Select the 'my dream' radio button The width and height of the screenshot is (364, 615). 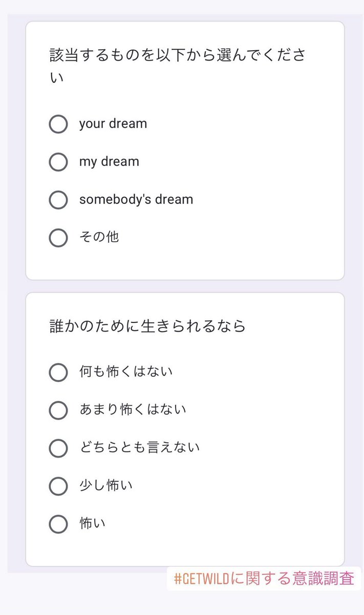pyautogui.click(x=58, y=161)
